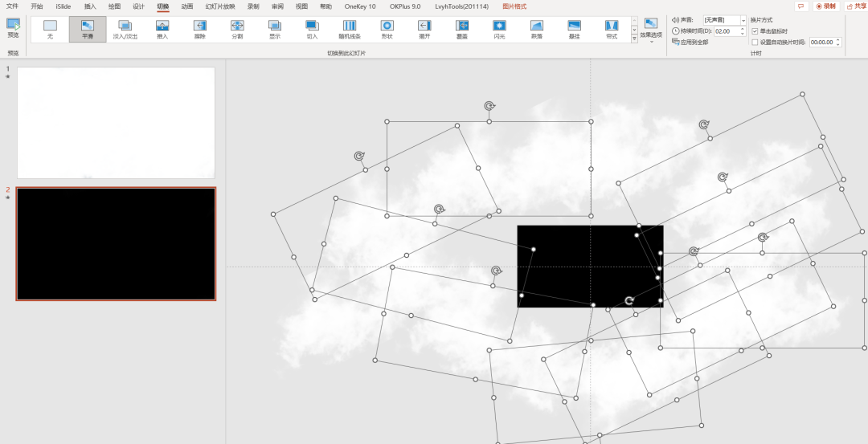Apply the 淡入/淡出 fade transition
Screen dimensions: 868x444
(x=125, y=29)
